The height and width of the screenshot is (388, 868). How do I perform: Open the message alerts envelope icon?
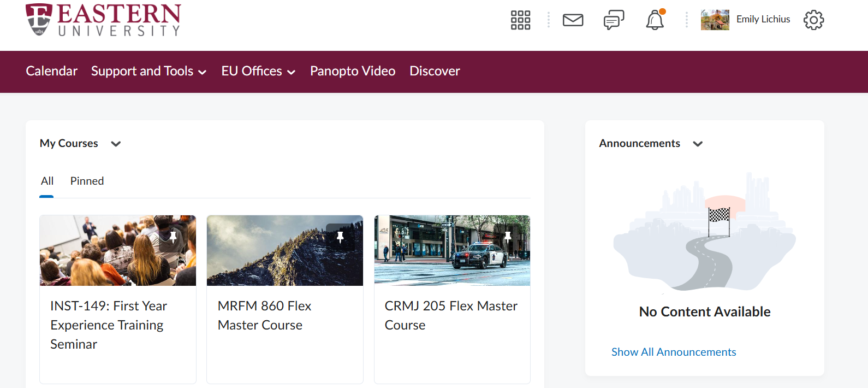point(573,20)
